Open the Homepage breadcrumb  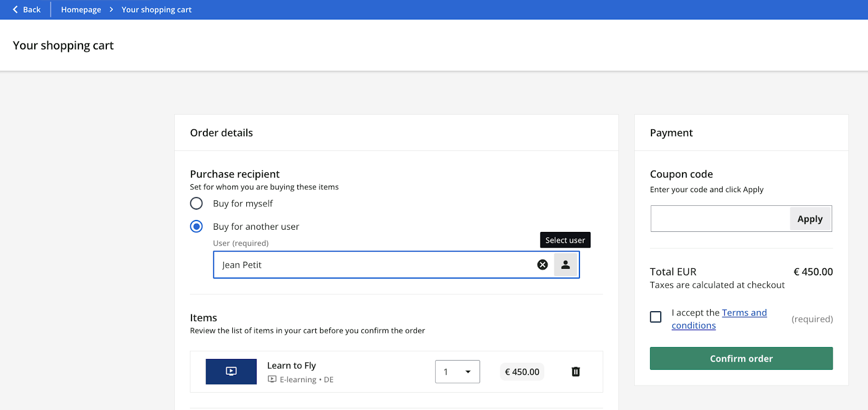tap(81, 10)
